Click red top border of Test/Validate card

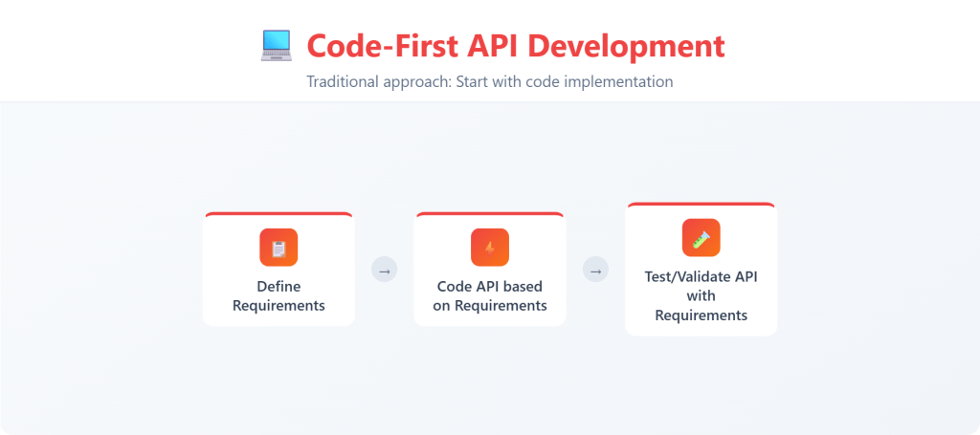pos(701,205)
